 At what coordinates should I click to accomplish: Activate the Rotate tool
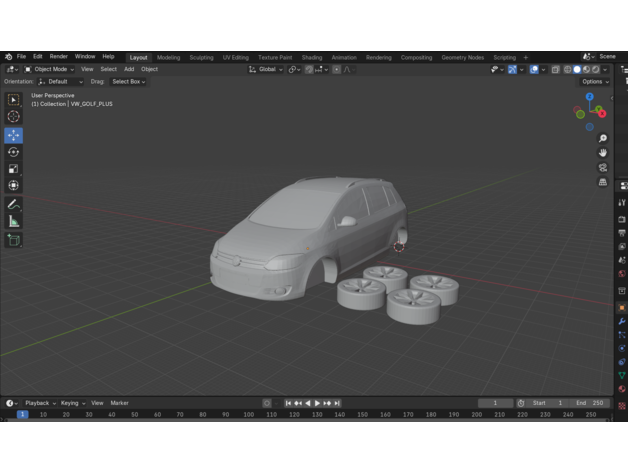(x=13, y=152)
